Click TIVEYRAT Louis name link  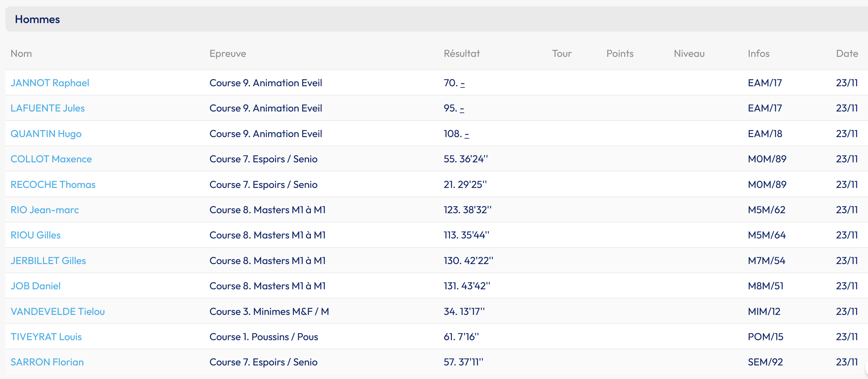click(46, 337)
